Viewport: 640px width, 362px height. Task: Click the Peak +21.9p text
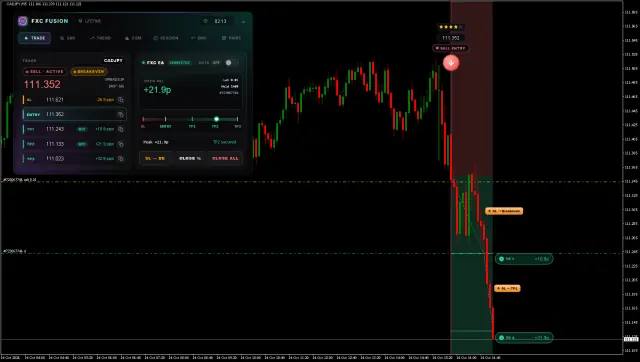pyautogui.click(x=156, y=142)
